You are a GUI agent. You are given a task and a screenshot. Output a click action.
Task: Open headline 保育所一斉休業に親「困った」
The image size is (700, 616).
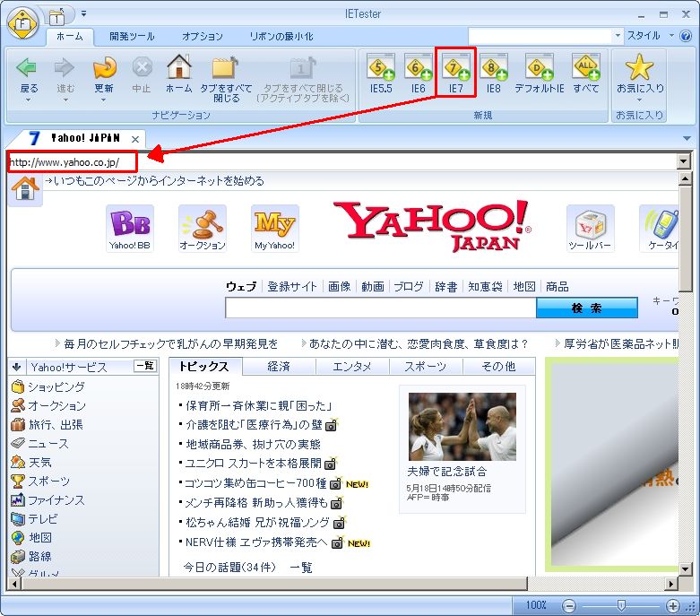point(258,405)
